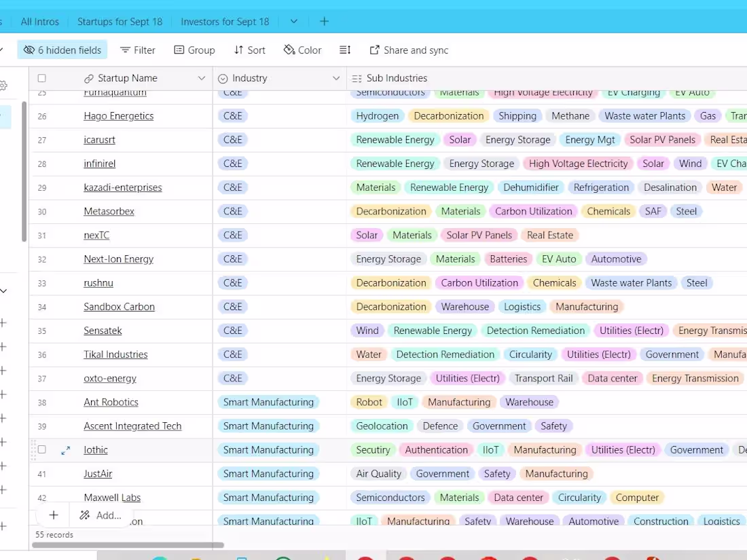
Task: Open the Ascent Integrated Tech link
Action: click(132, 426)
